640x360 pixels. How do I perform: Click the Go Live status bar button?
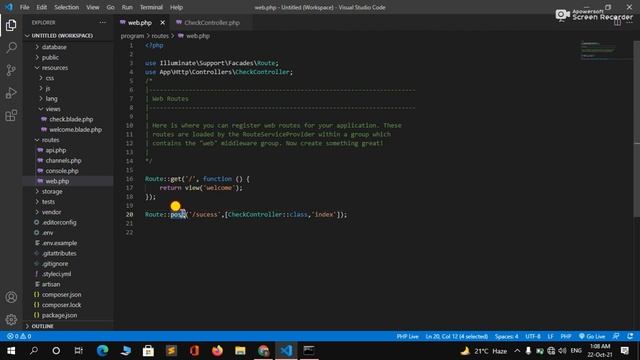(592, 336)
